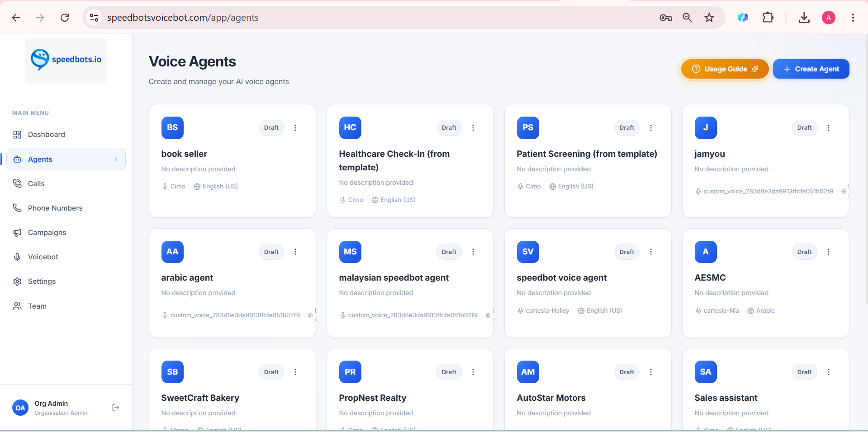Image resolution: width=868 pixels, height=432 pixels.
Task: Open Campaigns from the sidebar
Action: tap(66, 232)
